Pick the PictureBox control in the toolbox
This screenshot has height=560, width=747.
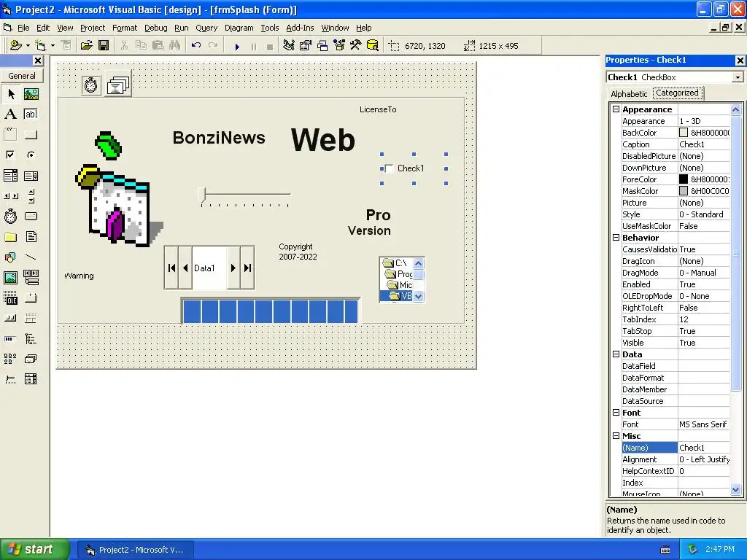click(x=31, y=94)
